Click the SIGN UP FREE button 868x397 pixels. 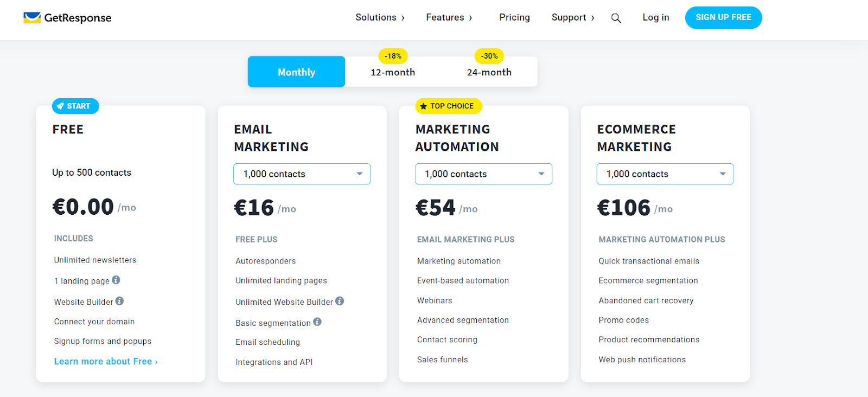723,17
